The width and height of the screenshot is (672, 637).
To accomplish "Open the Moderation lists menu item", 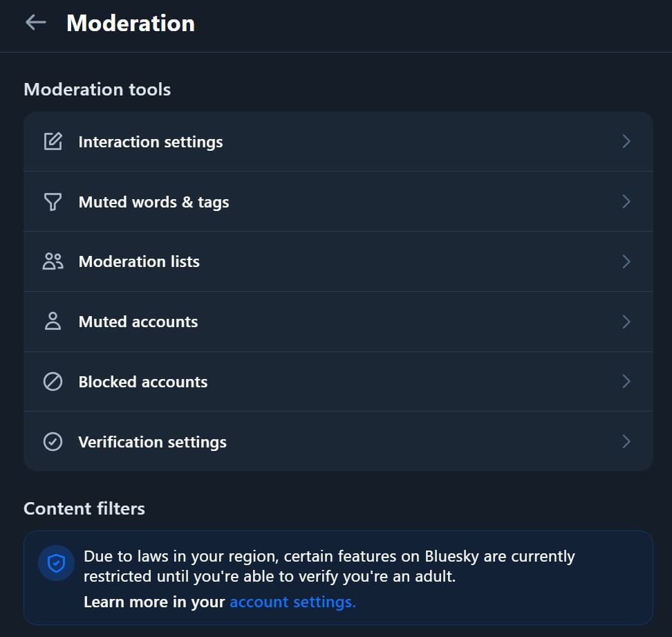I will [139, 261].
